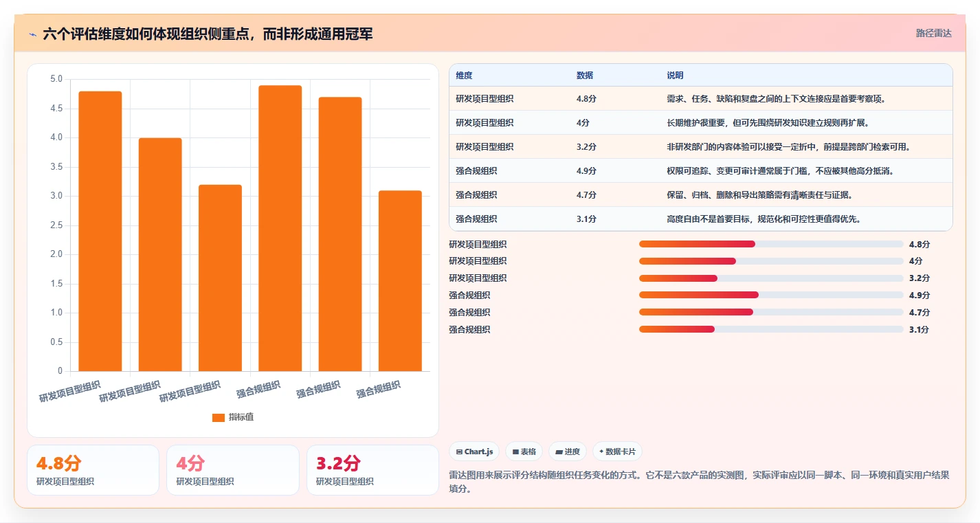Click 强合规组织 in the 4.9分 table row

476,171
